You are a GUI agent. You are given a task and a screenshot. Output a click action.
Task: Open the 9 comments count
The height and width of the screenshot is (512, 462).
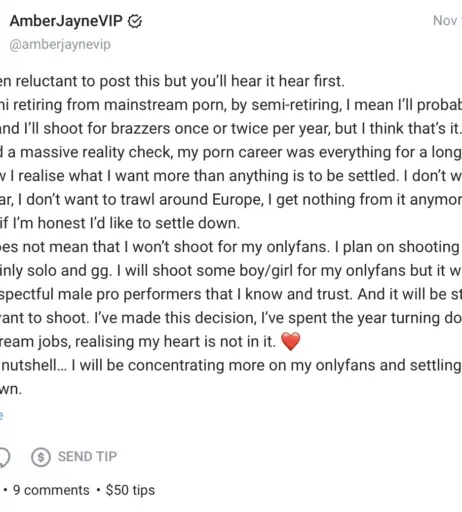click(x=51, y=490)
